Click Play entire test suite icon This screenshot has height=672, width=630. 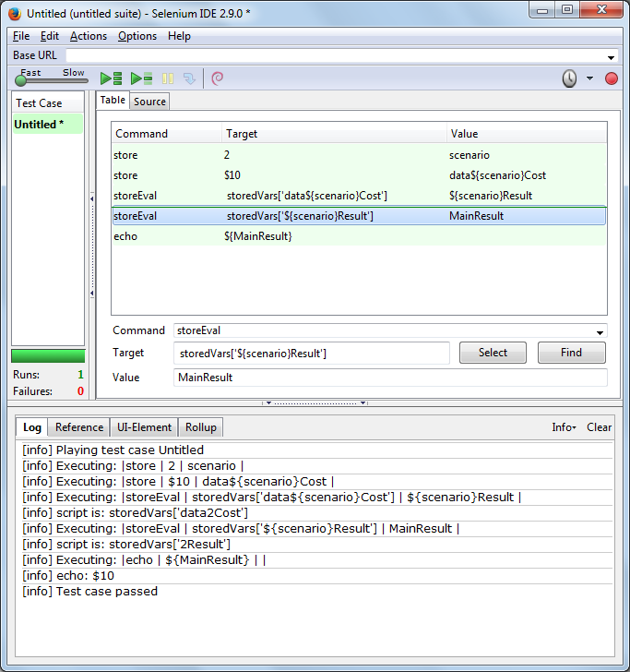tap(111, 78)
